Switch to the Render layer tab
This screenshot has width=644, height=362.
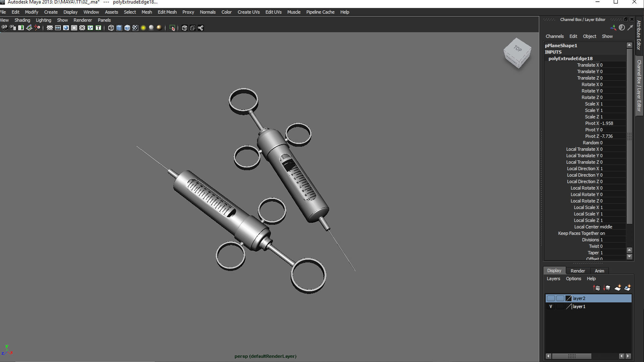pos(578,270)
